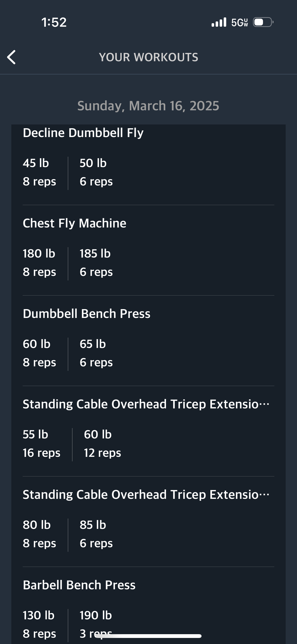Select the 180 lb 8 reps set

click(39, 263)
